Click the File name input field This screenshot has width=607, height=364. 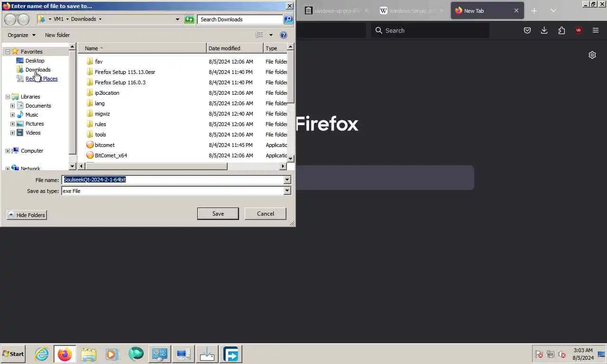pyautogui.click(x=173, y=180)
